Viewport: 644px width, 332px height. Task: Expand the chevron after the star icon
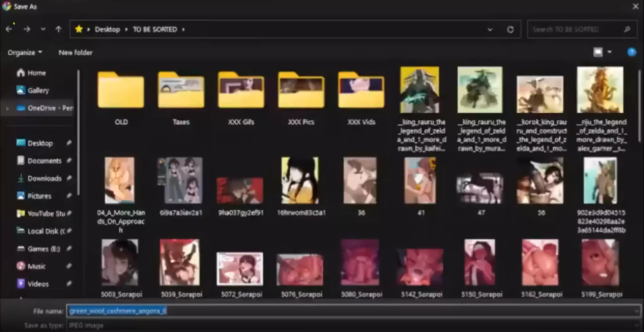(x=89, y=29)
